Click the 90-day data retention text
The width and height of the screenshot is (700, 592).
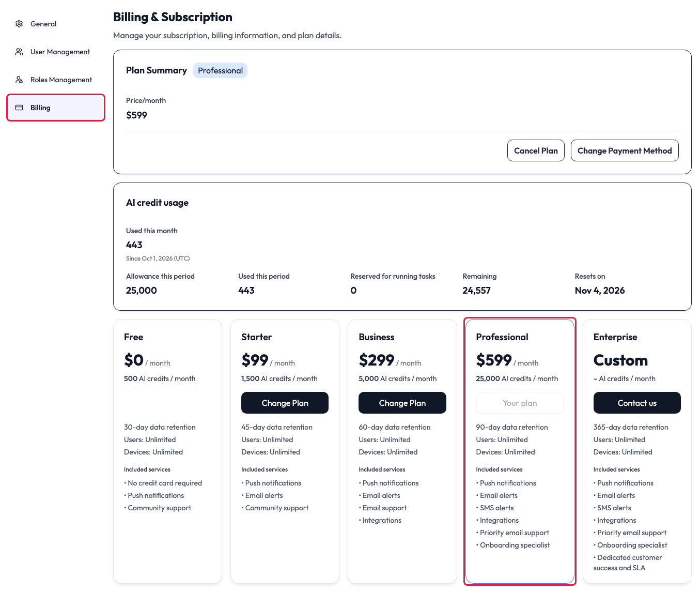click(x=512, y=427)
